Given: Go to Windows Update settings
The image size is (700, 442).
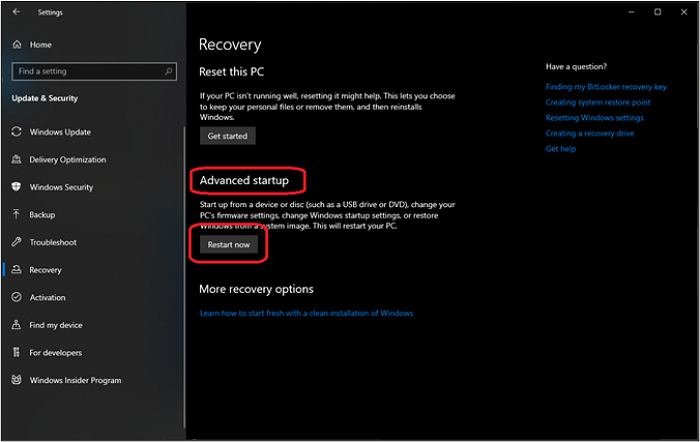Looking at the screenshot, I should 60,132.
